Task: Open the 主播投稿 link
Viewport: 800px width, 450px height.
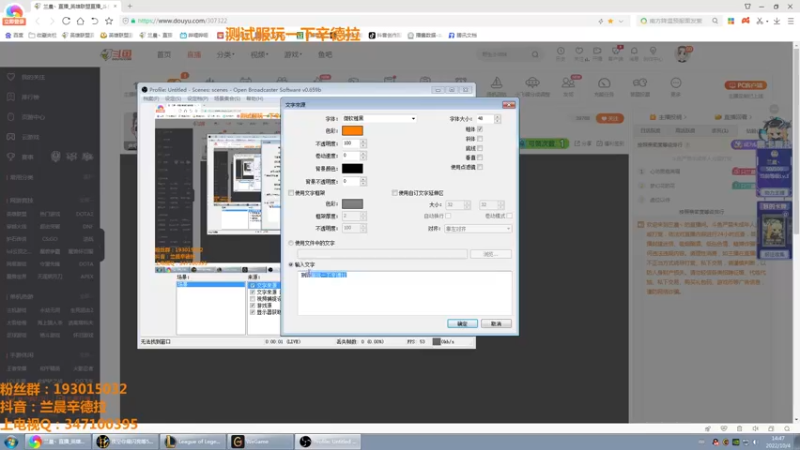Action: (x=667, y=117)
